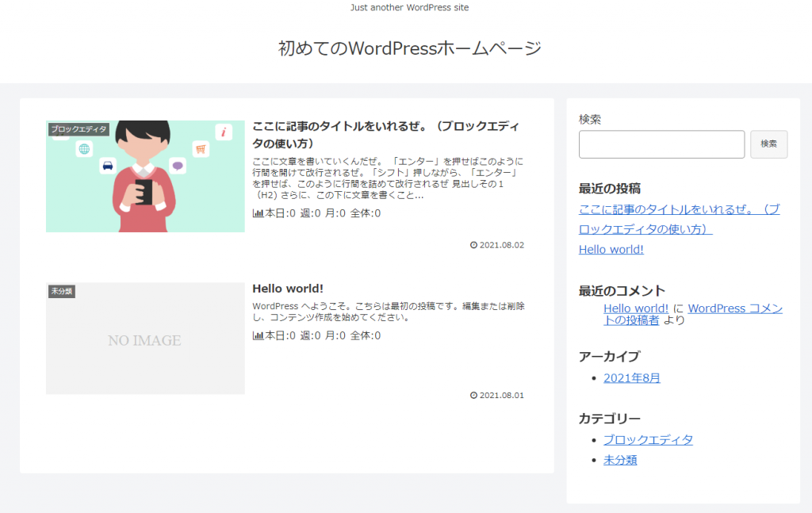This screenshot has width=812, height=513.
Task: Click the excerpt starting ここに文章を書いていくんだぜ
Action: [x=388, y=178]
